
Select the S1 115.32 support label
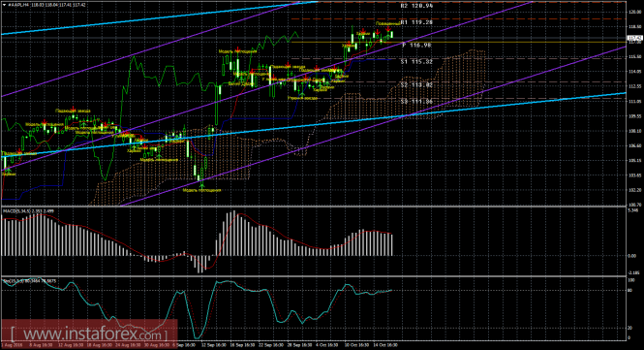[x=416, y=61]
